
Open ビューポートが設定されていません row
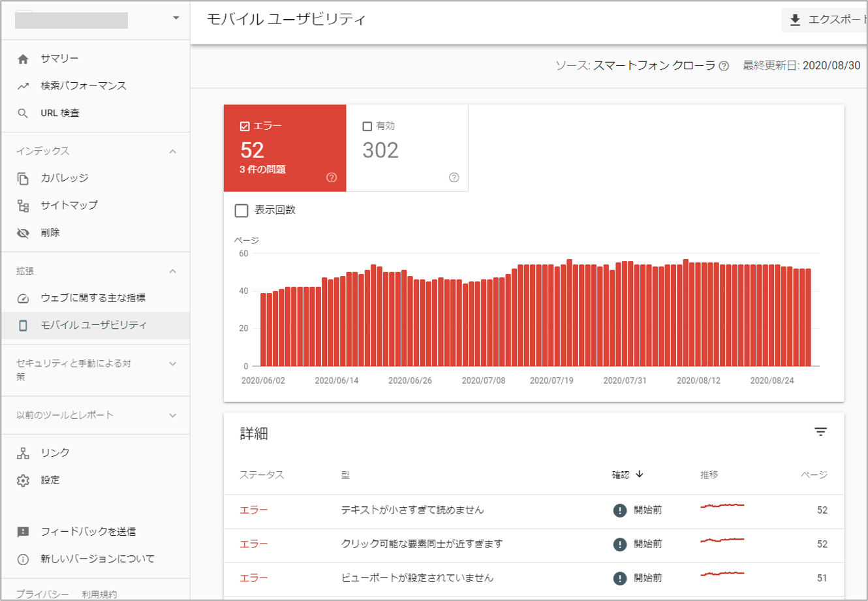click(x=534, y=578)
